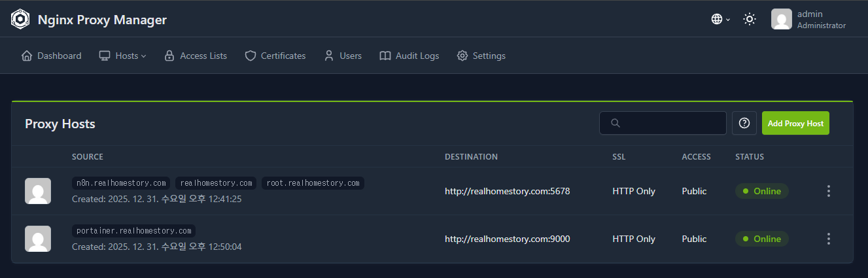Click owner avatar for n8n host row
Image resolution: width=868 pixels, height=278 pixels.
(x=38, y=191)
